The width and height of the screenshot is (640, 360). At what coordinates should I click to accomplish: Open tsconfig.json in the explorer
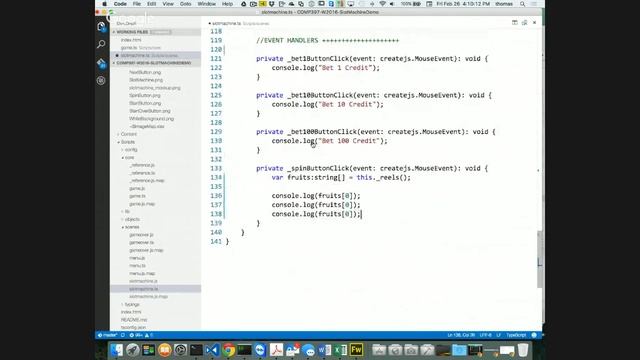click(x=133, y=327)
